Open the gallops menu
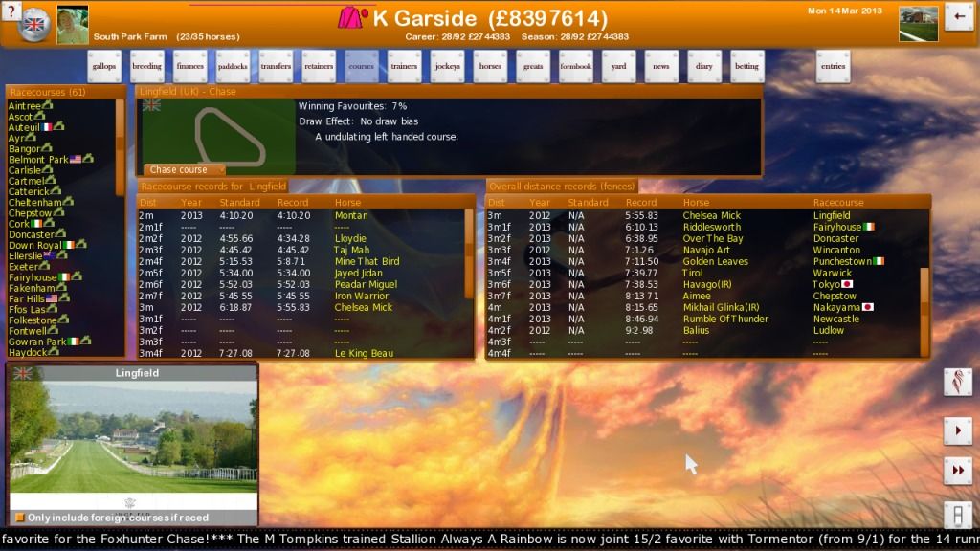980x551 pixels. [103, 66]
